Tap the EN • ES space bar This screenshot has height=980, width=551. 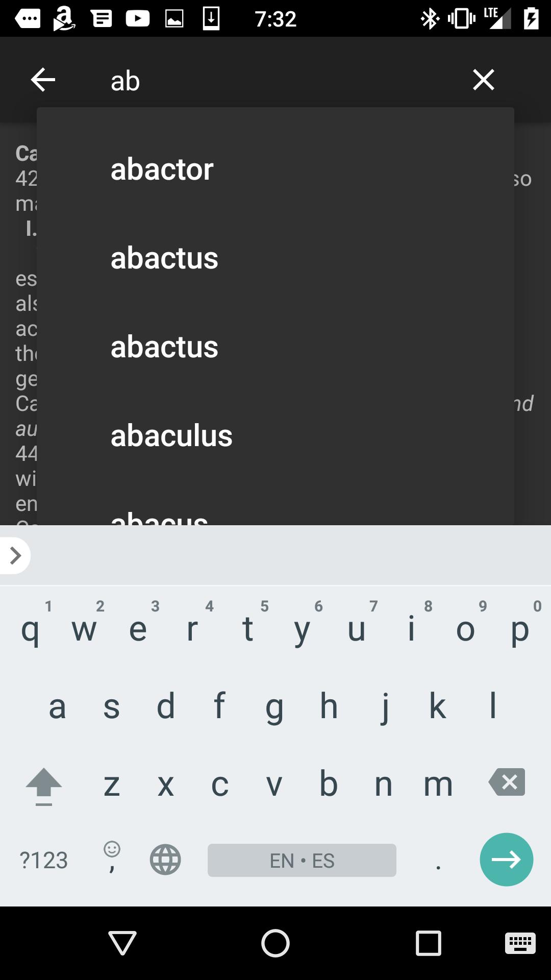click(x=302, y=860)
